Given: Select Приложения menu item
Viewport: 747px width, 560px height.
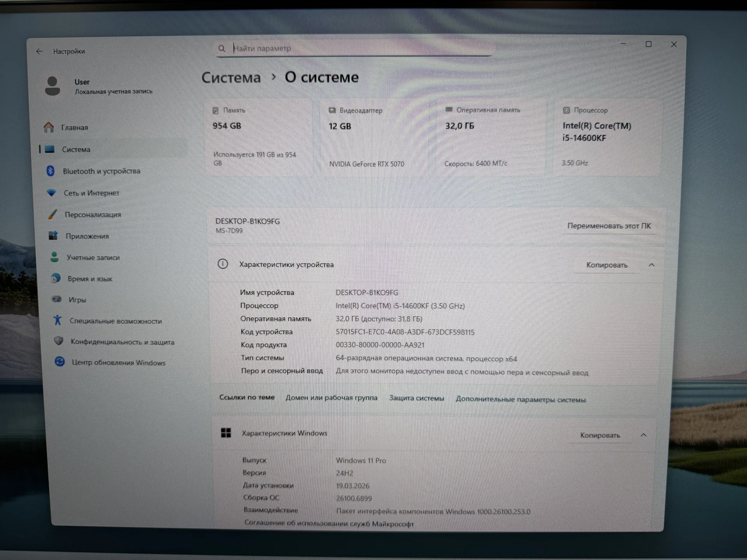Looking at the screenshot, I should point(87,236).
